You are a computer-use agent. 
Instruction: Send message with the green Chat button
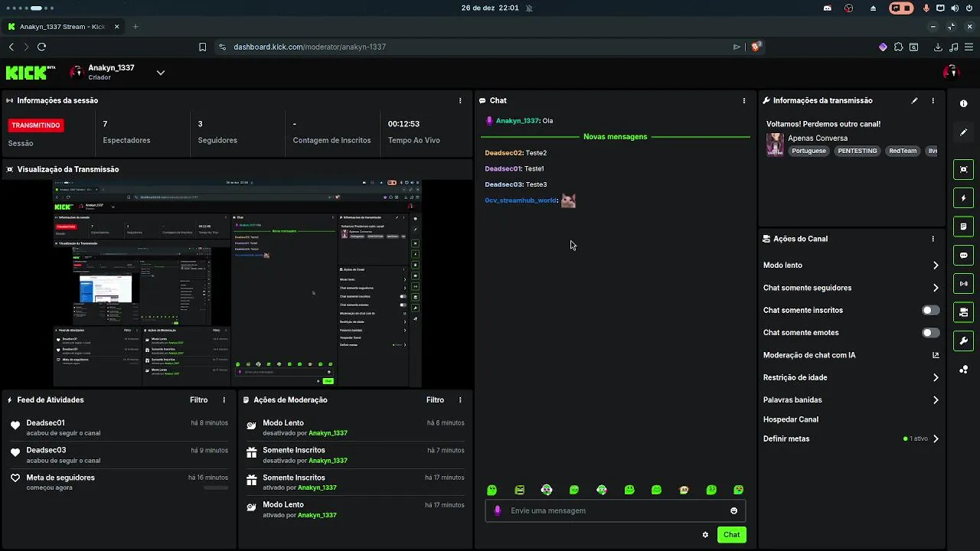pyautogui.click(x=732, y=535)
